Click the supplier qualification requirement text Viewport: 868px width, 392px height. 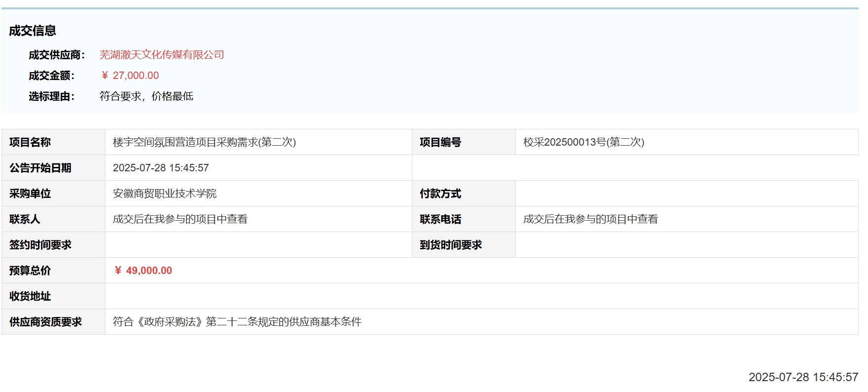[x=237, y=322]
